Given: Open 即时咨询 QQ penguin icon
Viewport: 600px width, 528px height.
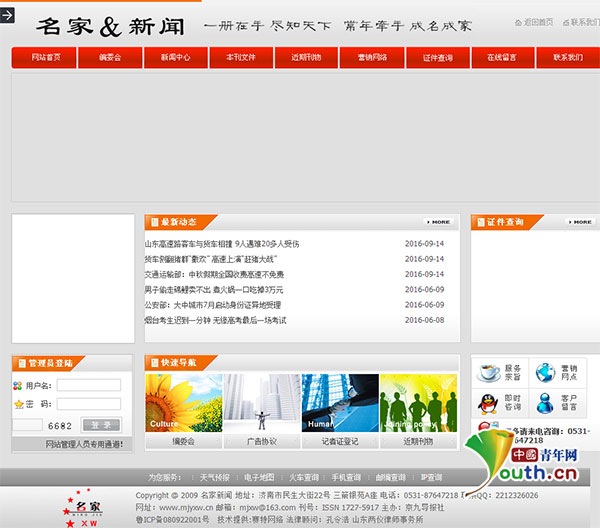Looking at the screenshot, I should click(x=490, y=403).
